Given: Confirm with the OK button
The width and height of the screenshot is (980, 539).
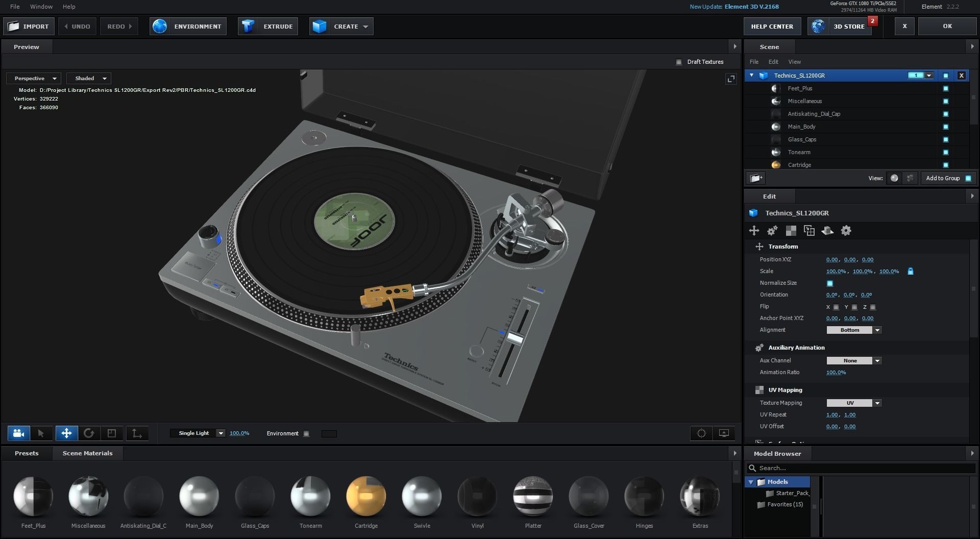Looking at the screenshot, I should click(x=947, y=26).
